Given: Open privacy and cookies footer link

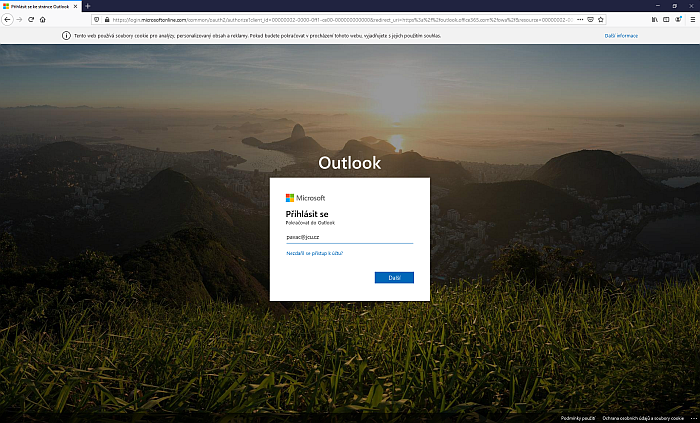Looking at the screenshot, I should (x=643, y=418).
